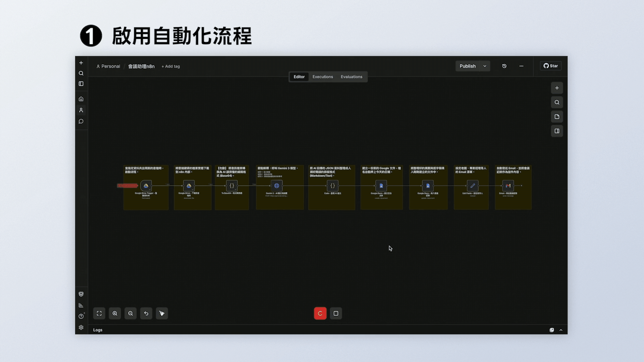The image size is (644, 362).
Task: Select the Google Docs update document node
Action: pos(428,186)
